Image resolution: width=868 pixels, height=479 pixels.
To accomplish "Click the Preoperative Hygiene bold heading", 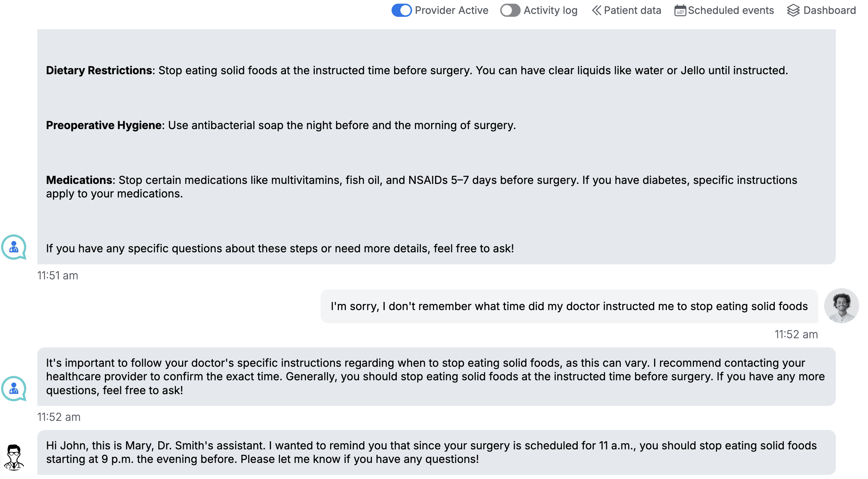I will click(x=104, y=125).
